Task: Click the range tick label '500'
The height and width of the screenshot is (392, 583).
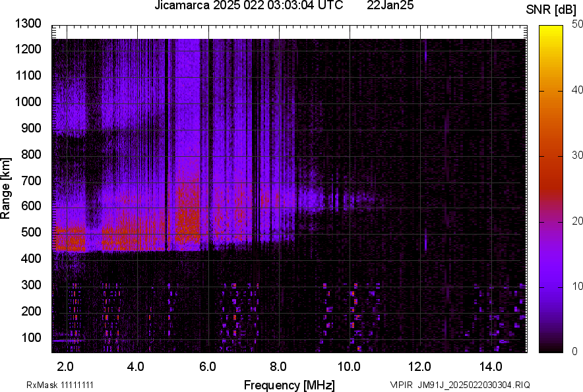Action: click(x=31, y=232)
